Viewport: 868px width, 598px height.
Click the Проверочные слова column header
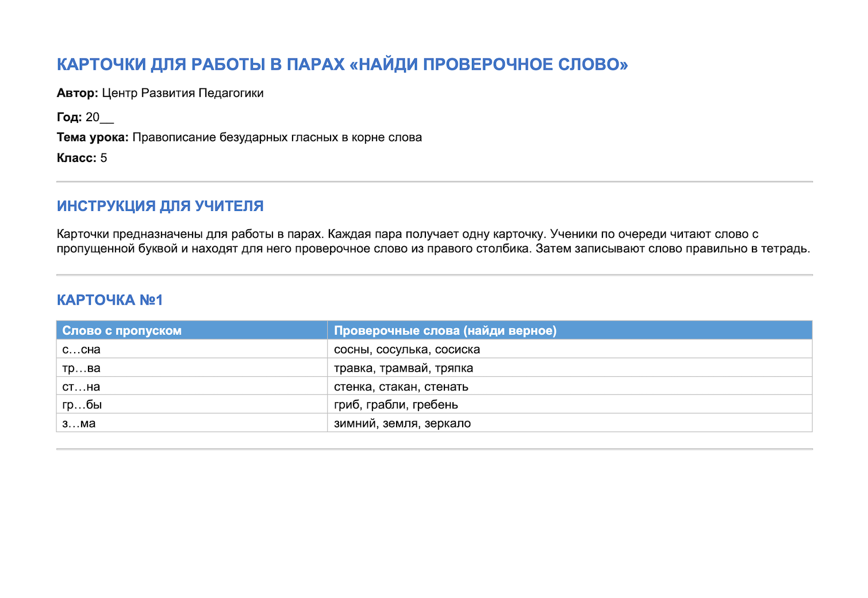(x=570, y=330)
